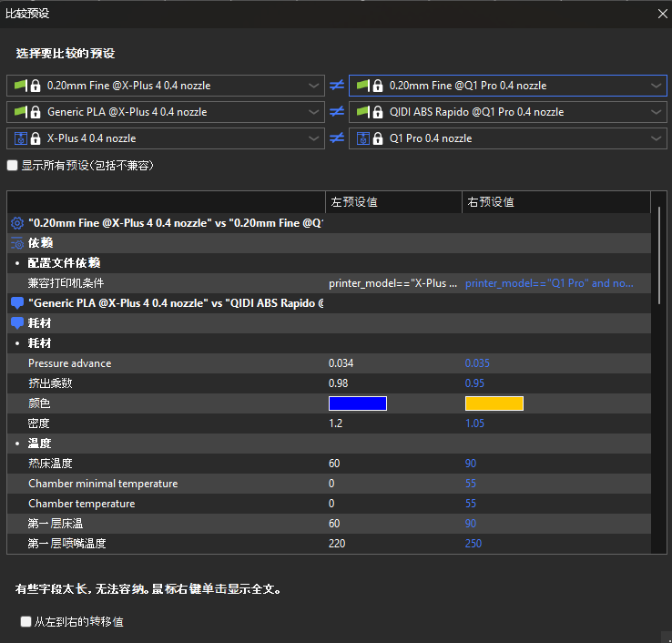The height and width of the screenshot is (643, 672).
Task: Click the not-equal icon between printer presets
Action: point(337,138)
